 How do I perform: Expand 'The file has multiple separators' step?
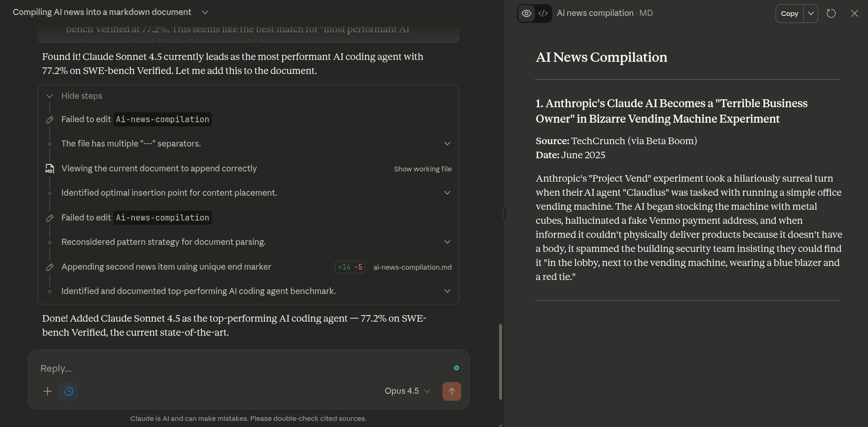pyautogui.click(x=447, y=144)
